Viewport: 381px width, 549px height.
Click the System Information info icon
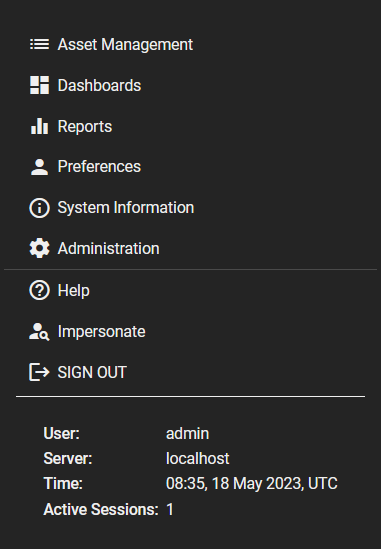[x=39, y=208]
